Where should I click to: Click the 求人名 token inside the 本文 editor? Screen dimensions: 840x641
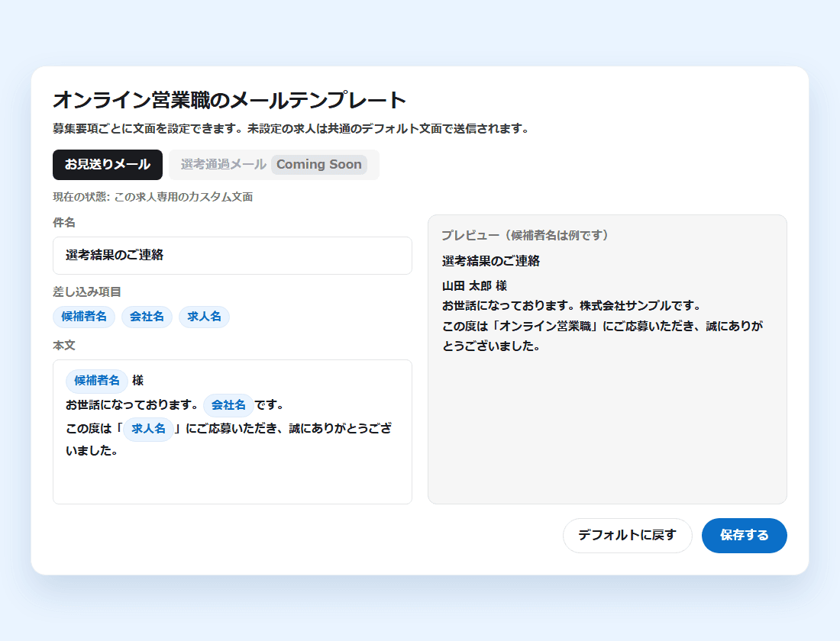tap(148, 429)
